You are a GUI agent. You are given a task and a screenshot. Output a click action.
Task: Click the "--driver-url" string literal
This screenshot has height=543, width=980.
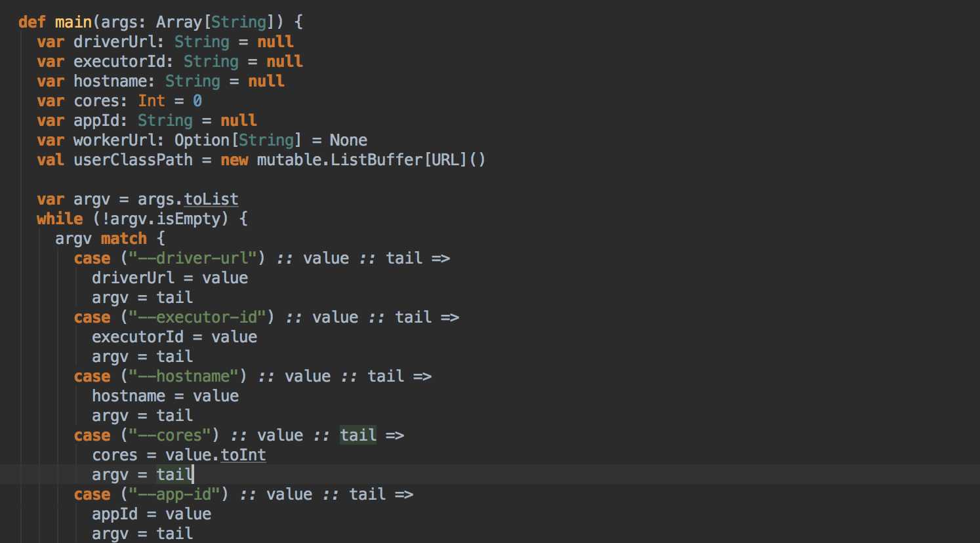[x=192, y=258]
